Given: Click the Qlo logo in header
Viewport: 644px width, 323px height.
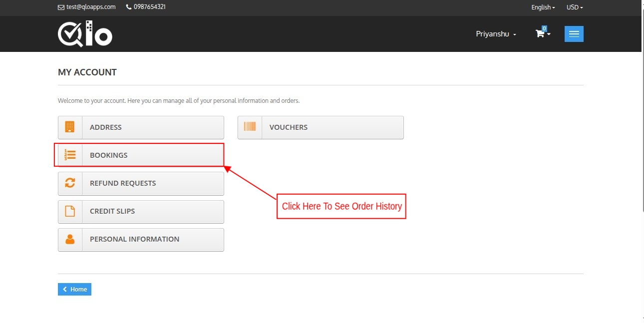Looking at the screenshot, I should (x=85, y=34).
